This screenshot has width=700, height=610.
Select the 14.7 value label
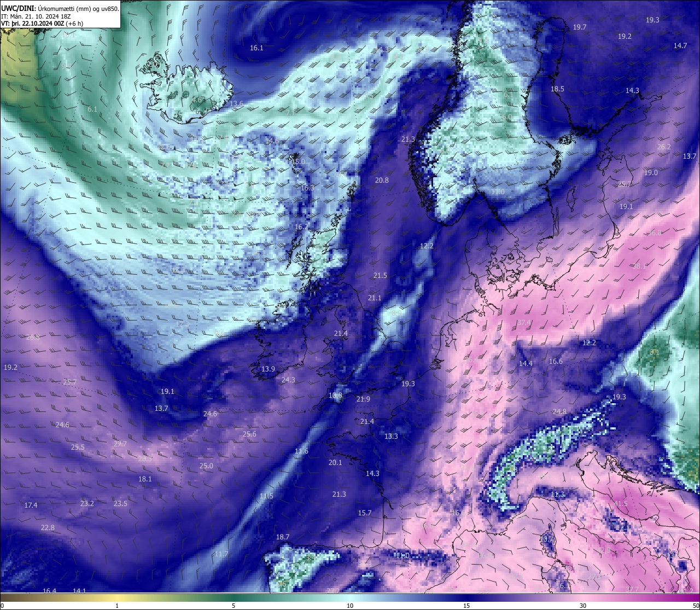point(680,45)
